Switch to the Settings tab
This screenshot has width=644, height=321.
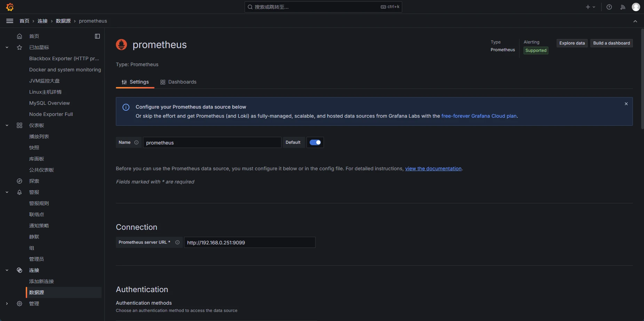pos(135,82)
